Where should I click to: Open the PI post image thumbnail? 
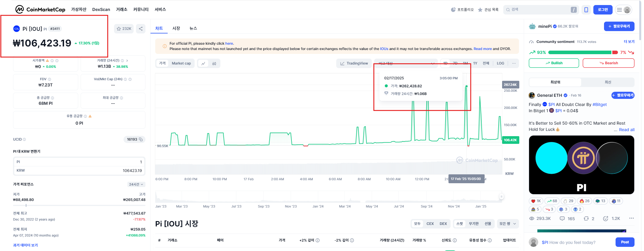(581, 165)
